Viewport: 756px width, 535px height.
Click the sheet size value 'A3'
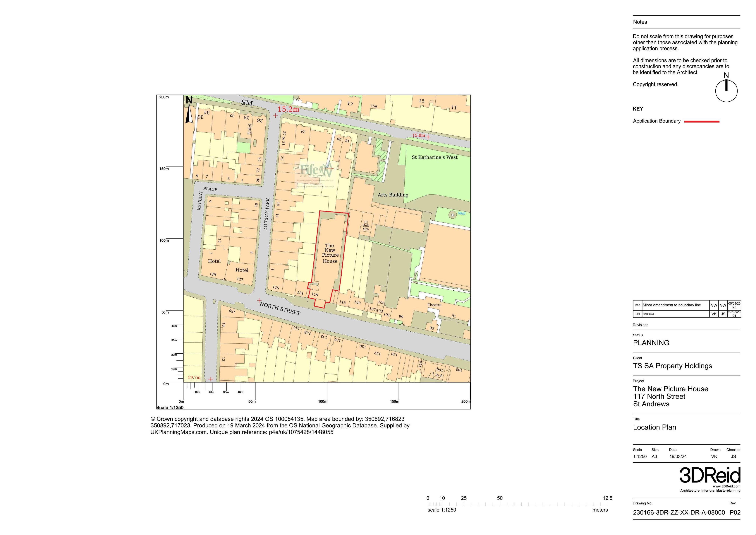pyautogui.click(x=654, y=456)
